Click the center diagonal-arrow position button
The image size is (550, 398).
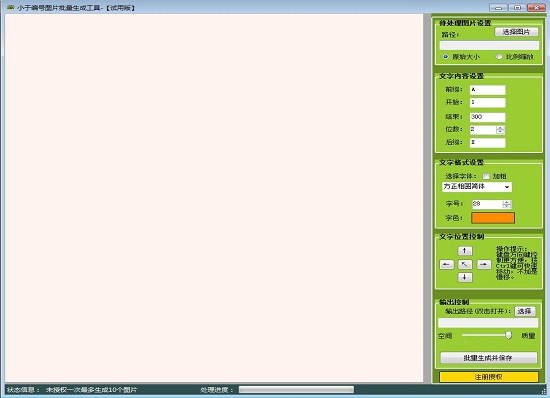coord(465,264)
